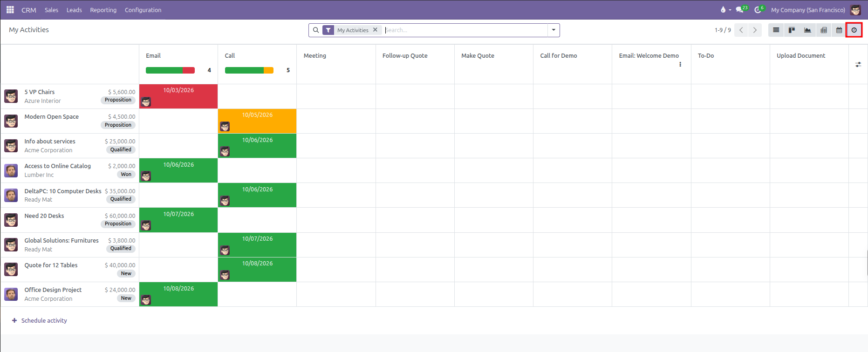Click the avatar beside 5 VP Chairs
The height and width of the screenshot is (352, 868).
[x=11, y=96]
